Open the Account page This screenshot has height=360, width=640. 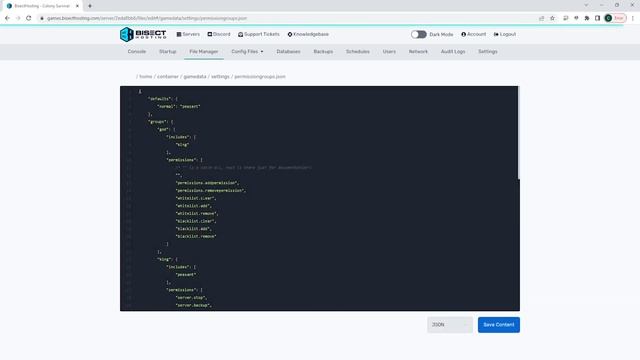click(x=473, y=34)
